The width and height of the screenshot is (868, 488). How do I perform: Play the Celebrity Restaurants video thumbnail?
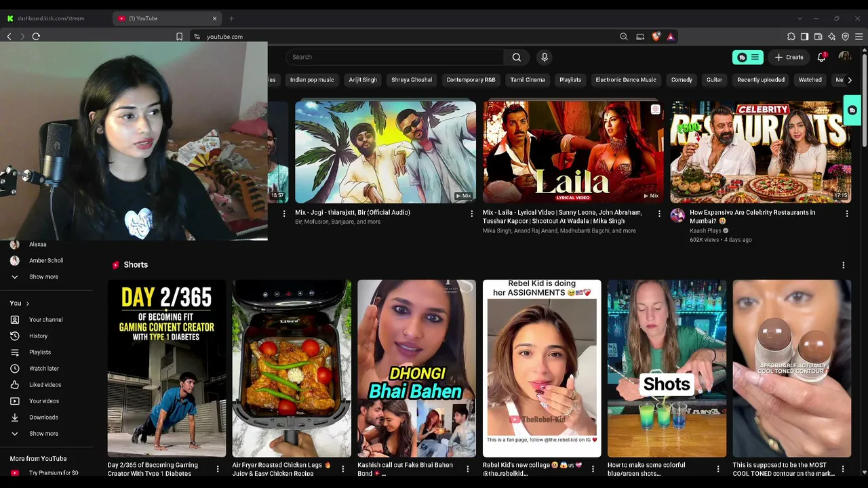[761, 152]
